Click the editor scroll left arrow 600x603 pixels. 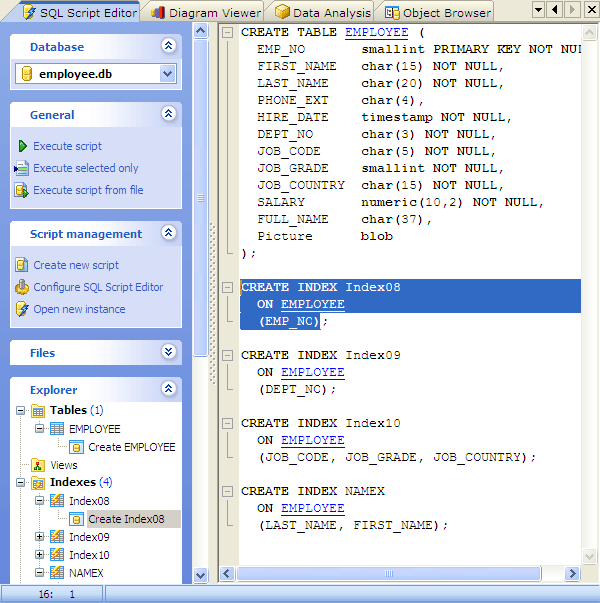tap(227, 573)
